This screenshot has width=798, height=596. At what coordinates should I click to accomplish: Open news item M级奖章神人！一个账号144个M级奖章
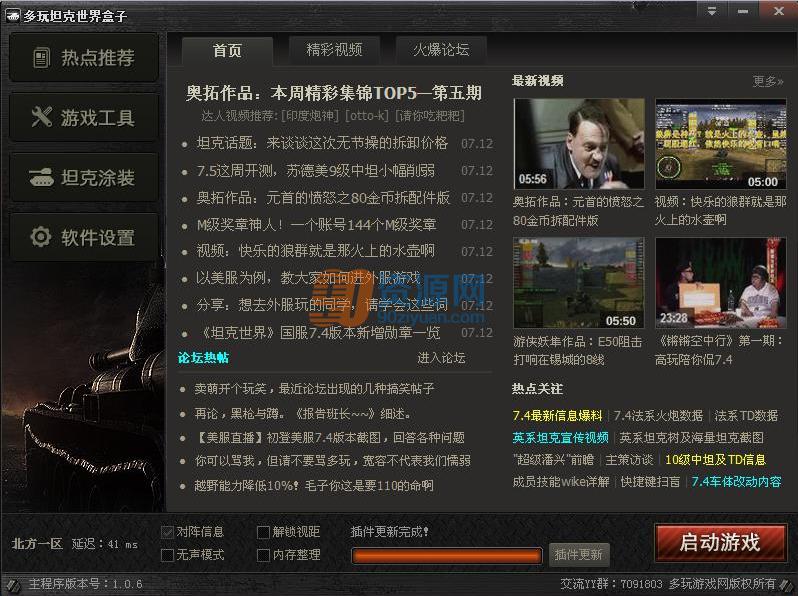click(x=317, y=224)
